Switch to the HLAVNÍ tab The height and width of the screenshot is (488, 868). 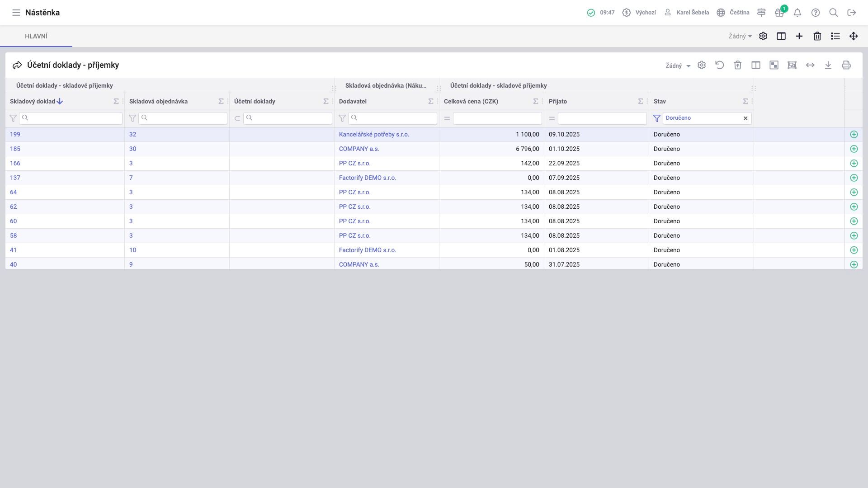coord(36,36)
